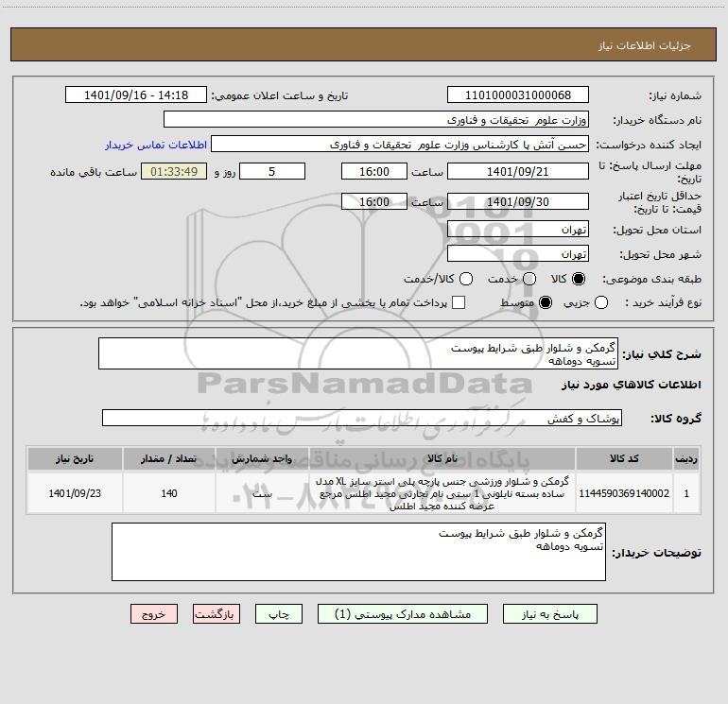This screenshot has width=728, height=704.
Task: Click the شماره نیاز field 1101000031000068
Action: point(518,94)
